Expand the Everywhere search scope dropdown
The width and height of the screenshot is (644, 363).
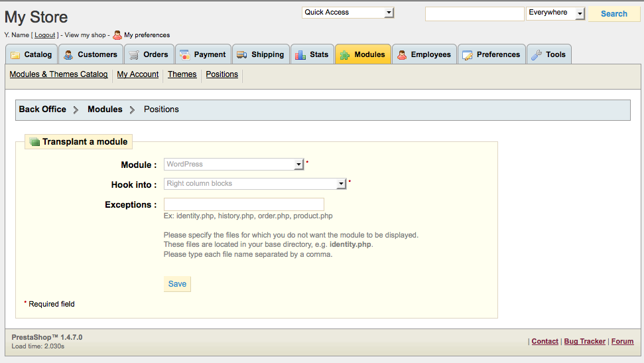pos(556,13)
